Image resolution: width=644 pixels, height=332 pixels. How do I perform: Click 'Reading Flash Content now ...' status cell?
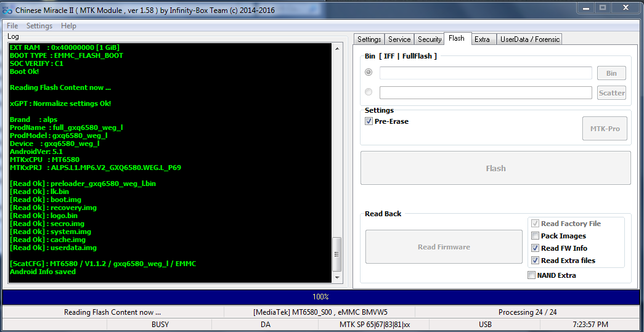(x=112, y=312)
